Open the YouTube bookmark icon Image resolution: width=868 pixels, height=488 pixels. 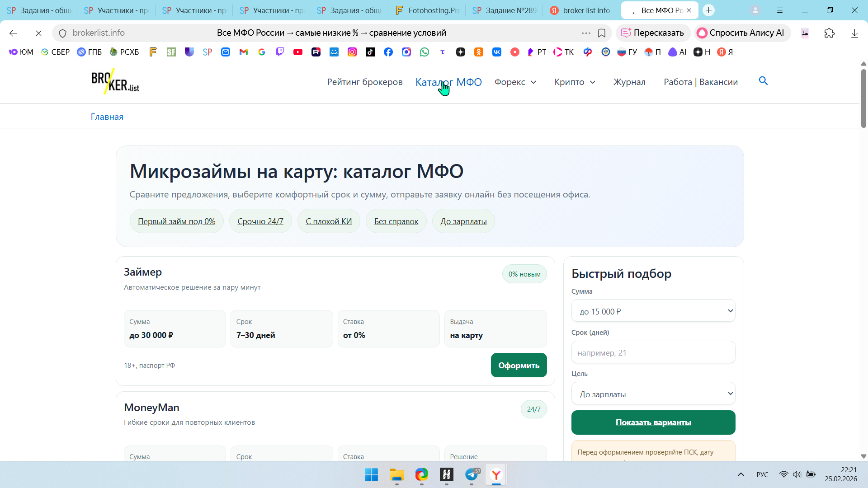[x=298, y=52]
